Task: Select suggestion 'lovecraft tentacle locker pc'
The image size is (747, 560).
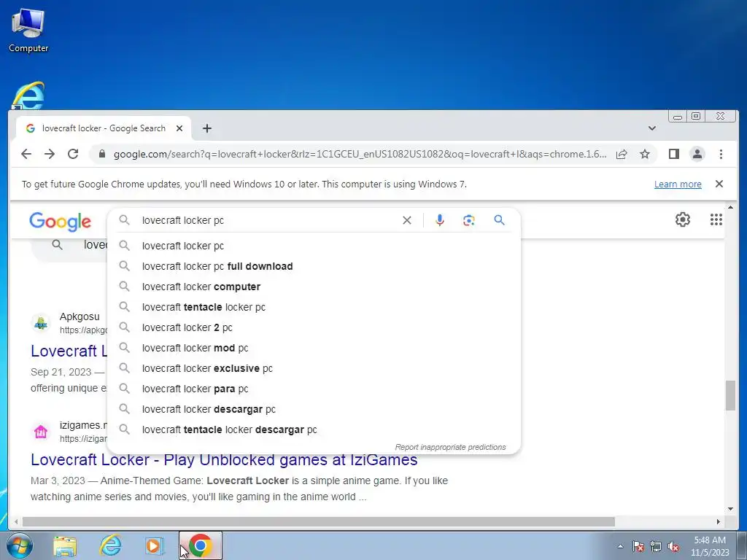Action: click(314, 307)
